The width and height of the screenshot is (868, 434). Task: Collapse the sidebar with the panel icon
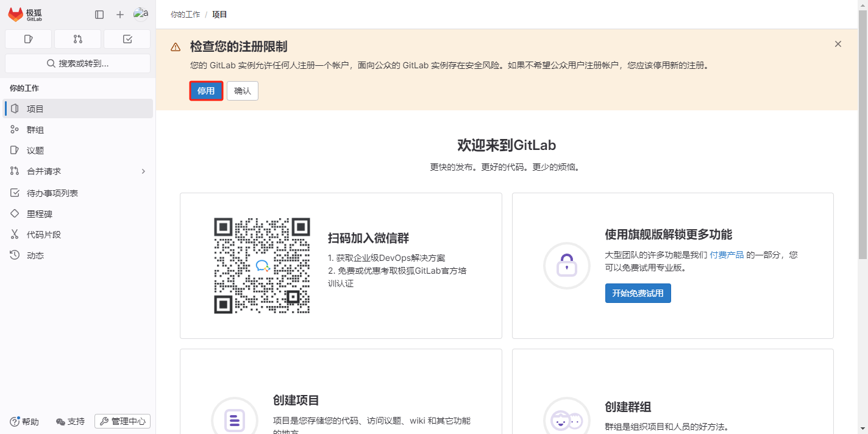(99, 14)
